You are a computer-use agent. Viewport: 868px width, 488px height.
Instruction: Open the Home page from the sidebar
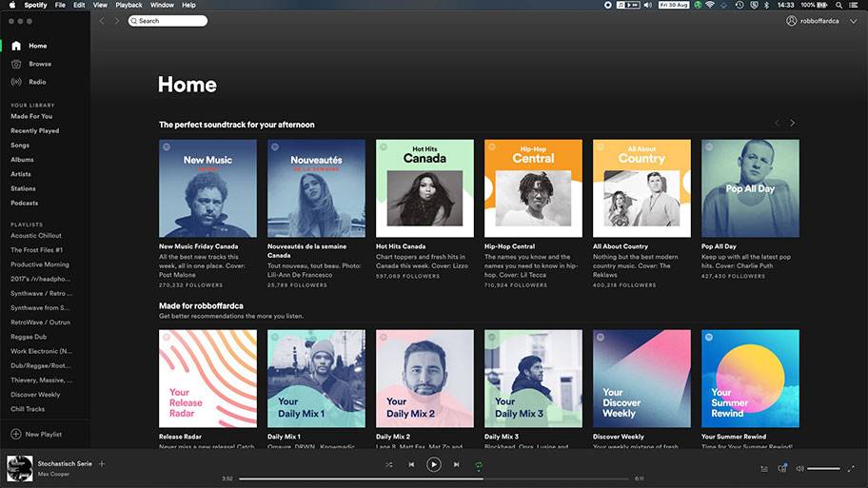[37, 46]
